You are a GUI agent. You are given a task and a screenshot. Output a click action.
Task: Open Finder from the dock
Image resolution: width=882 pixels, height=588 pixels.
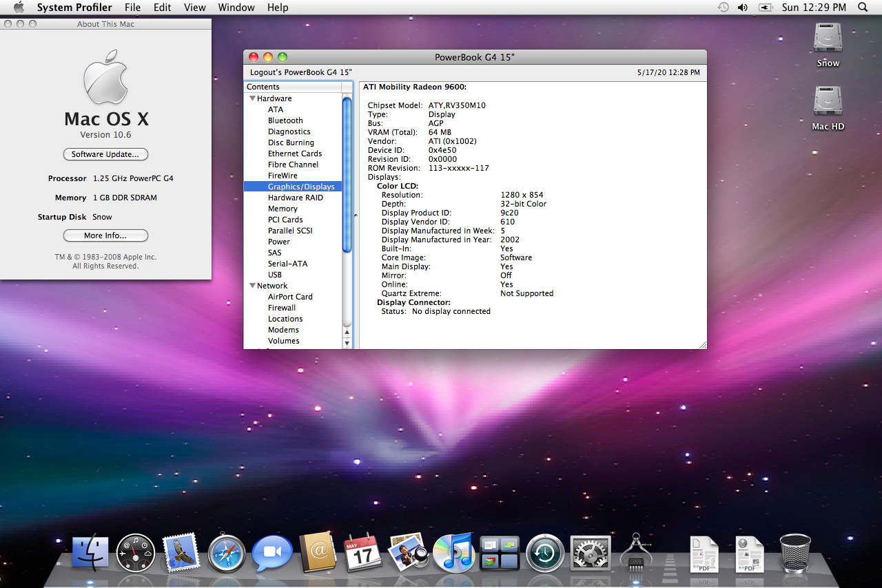90,552
